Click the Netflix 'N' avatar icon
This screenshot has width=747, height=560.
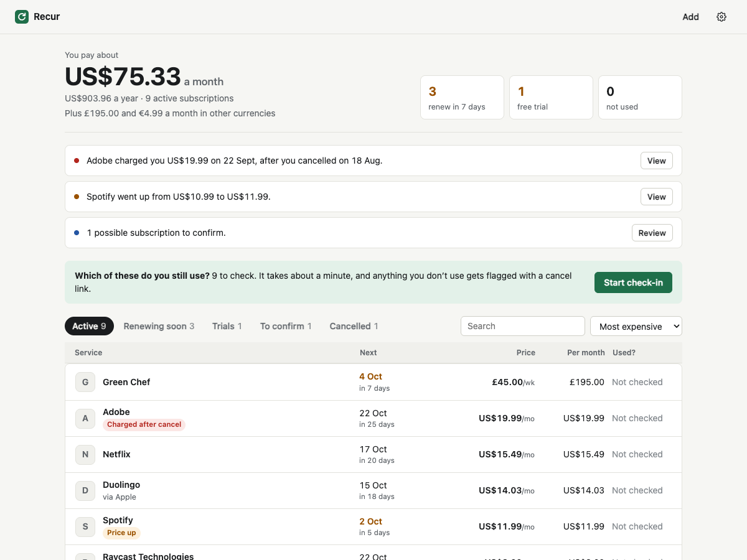[85, 454]
